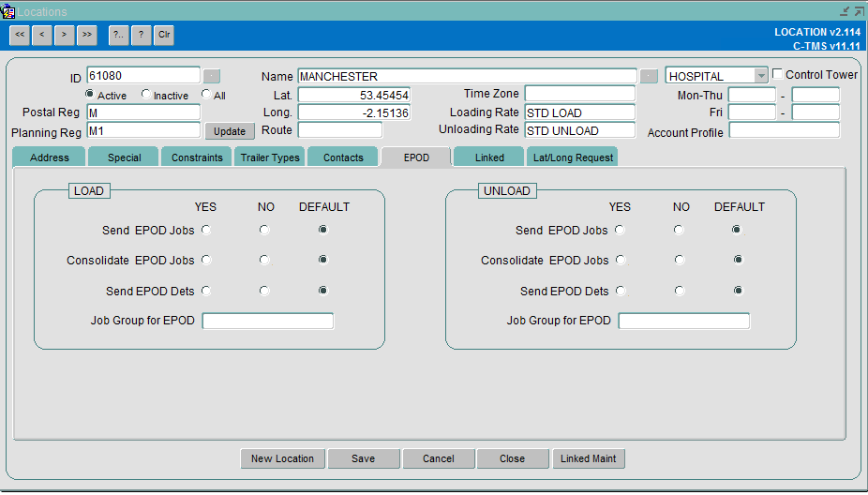868x495 pixels.
Task: Click the Unloading Rate field STD UNLOAD
Action: click(x=580, y=130)
